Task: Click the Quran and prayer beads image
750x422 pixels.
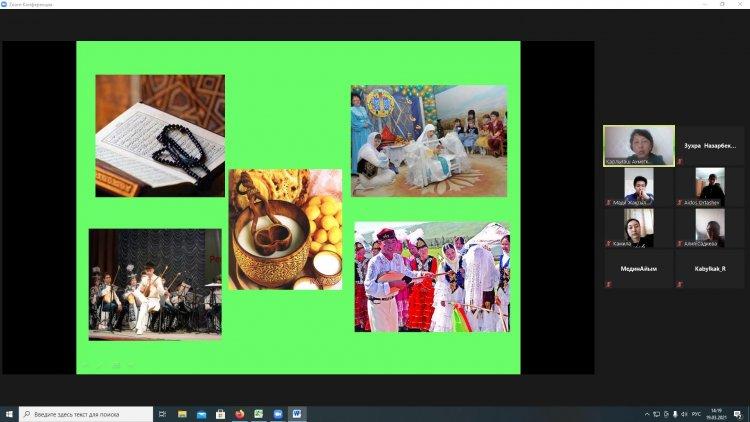Action: 160,135
